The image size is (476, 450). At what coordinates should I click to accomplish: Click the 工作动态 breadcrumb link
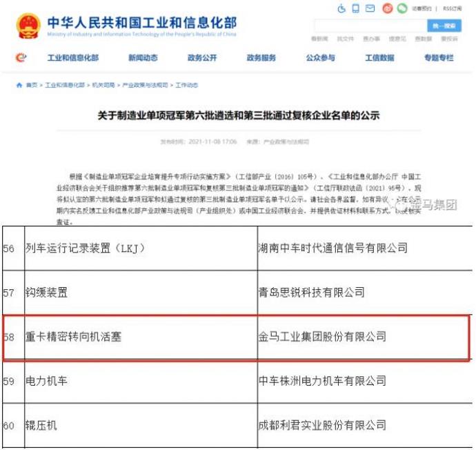click(x=186, y=86)
